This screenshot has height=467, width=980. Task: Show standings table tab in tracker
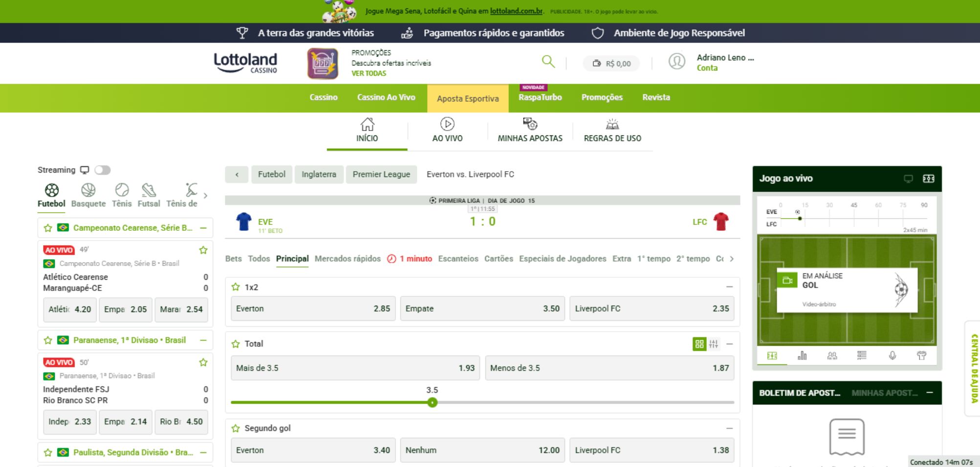coord(862,356)
